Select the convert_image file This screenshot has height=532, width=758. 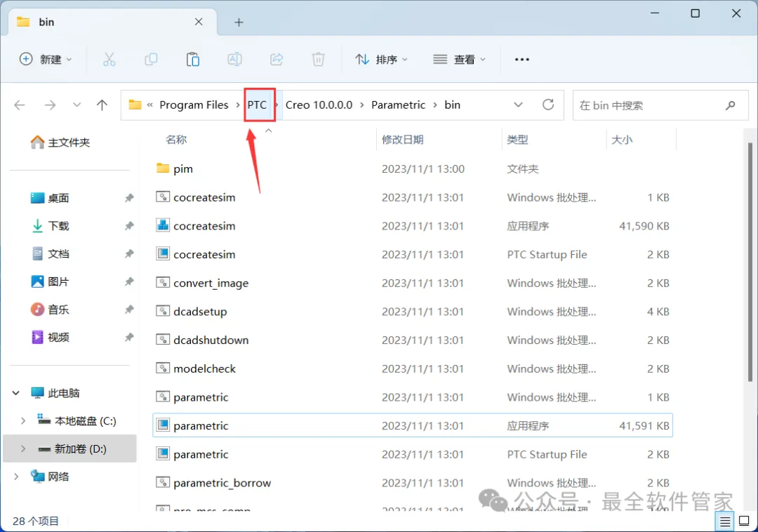[413, 283]
